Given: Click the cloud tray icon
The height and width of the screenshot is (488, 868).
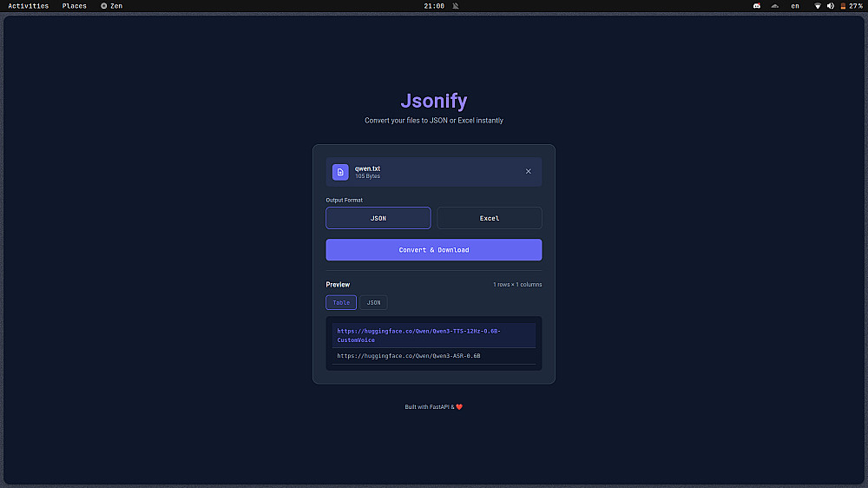Looking at the screenshot, I should (775, 5).
